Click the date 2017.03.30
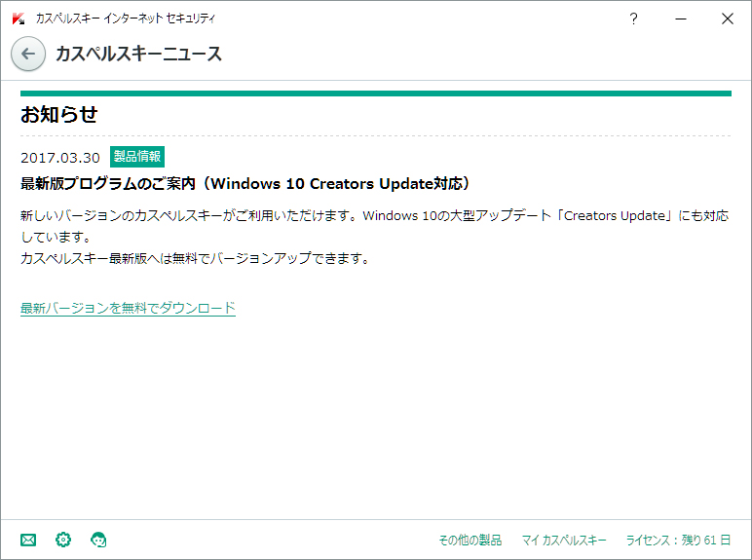The width and height of the screenshot is (752, 560). tap(59, 158)
